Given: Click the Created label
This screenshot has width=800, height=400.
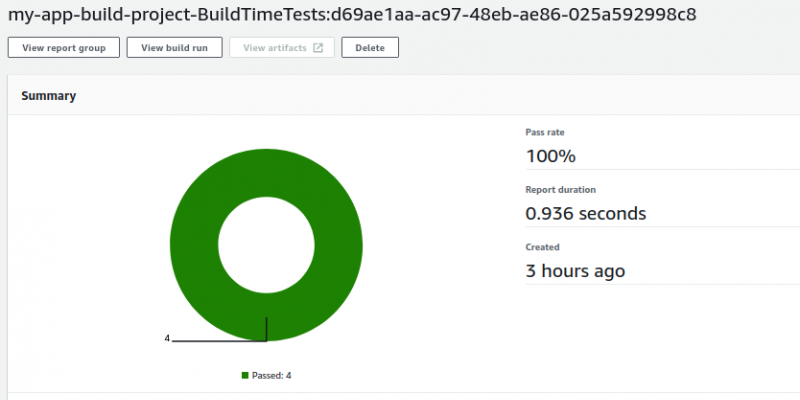Looking at the screenshot, I should coord(542,247).
